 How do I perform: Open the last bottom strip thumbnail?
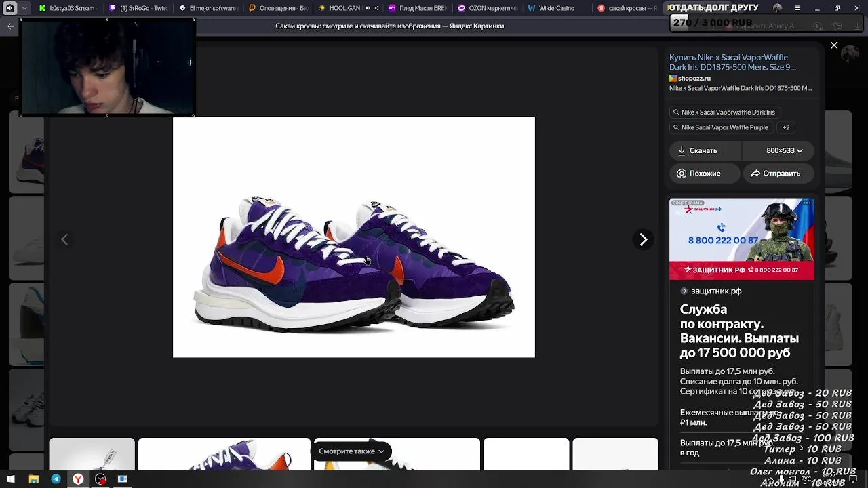[615, 454]
